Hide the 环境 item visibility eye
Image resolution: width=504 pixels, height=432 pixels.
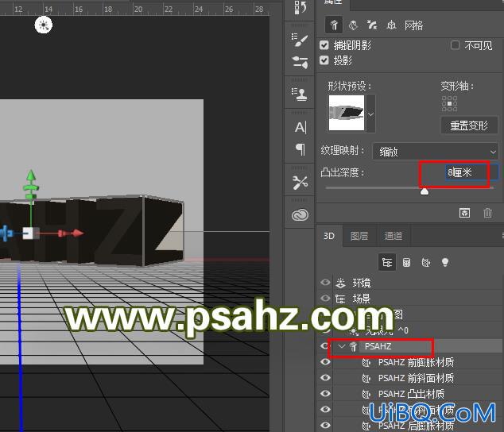click(325, 283)
